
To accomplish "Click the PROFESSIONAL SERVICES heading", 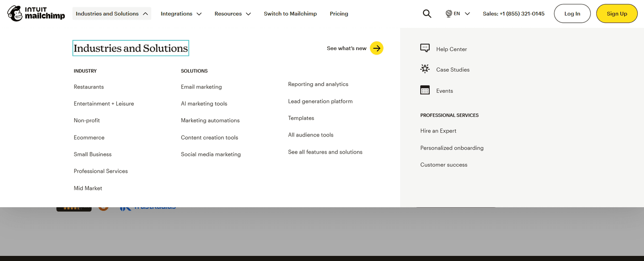I will click(x=449, y=115).
